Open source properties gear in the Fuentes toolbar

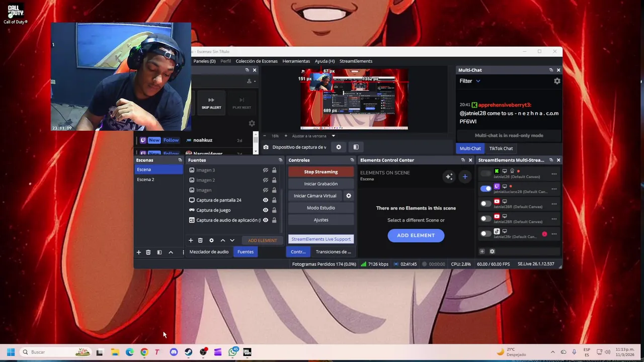(x=211, y=240)
